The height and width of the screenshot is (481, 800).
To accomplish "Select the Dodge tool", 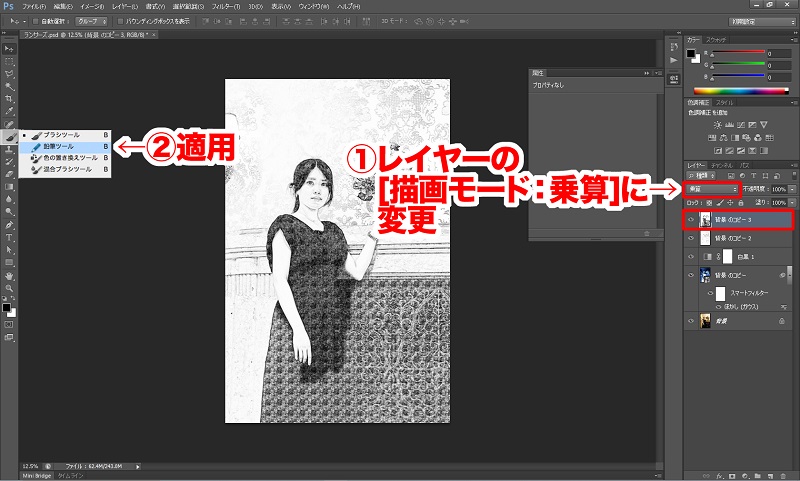I will click(9, 212).
